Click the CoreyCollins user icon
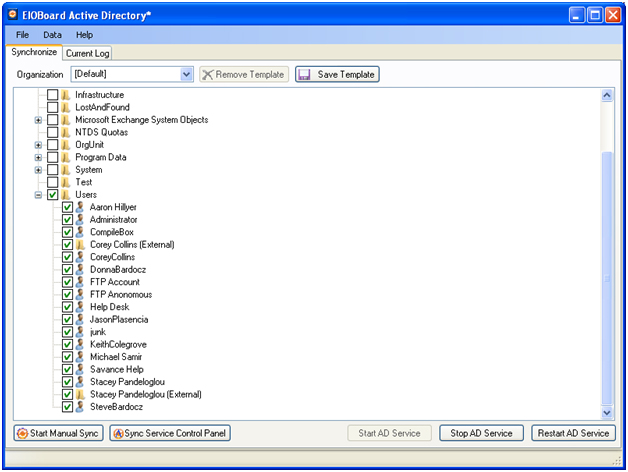The height and width of the screenshot is (472, 628). (x=80, y=257)
